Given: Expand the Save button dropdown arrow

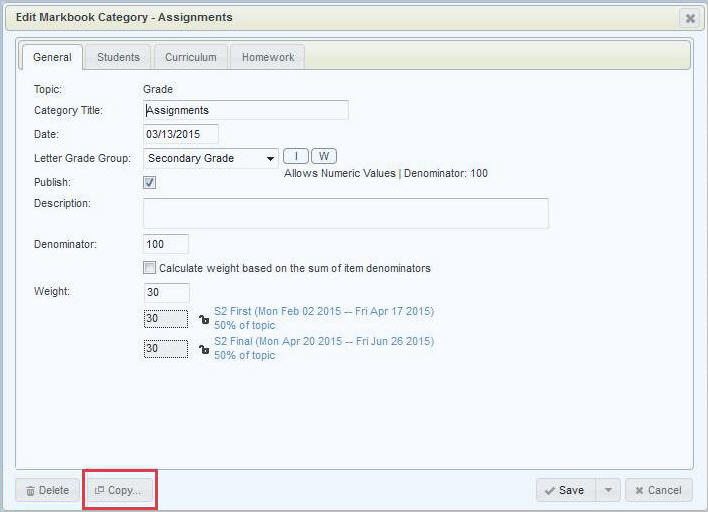Looking at the screenshot, I should 607,490.
